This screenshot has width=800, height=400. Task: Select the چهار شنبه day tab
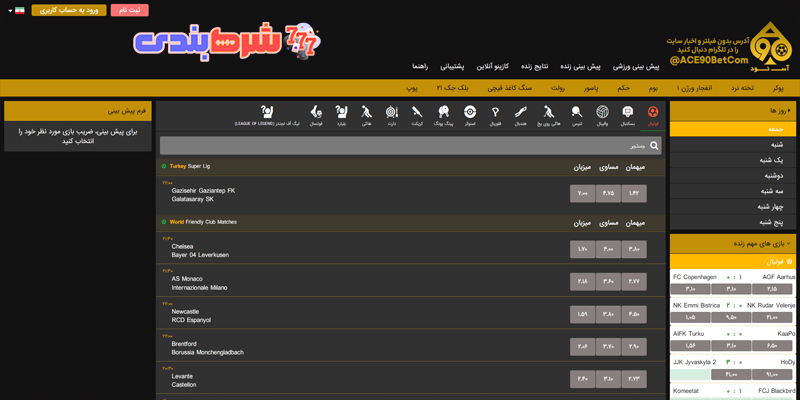tap(734, 207)
